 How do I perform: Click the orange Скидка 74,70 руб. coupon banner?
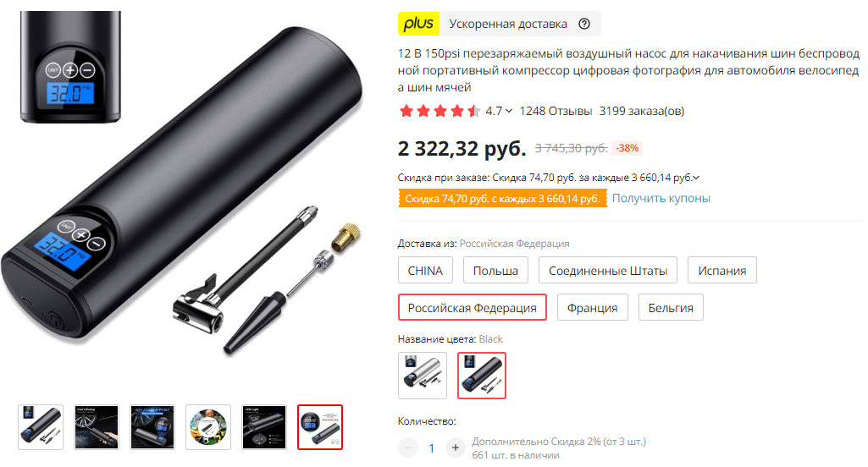click(x=502, y=199)
